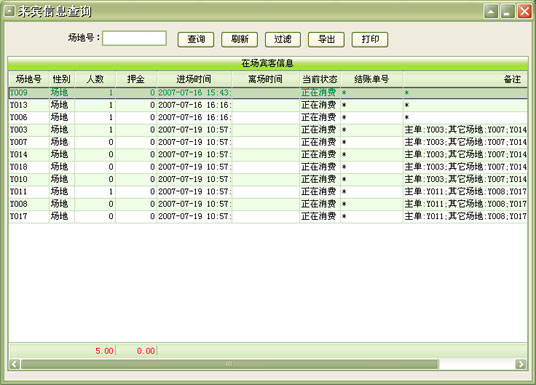Select venue cell Y010
The height and width of the screenshot is (385, 536).
pos(29,179)
